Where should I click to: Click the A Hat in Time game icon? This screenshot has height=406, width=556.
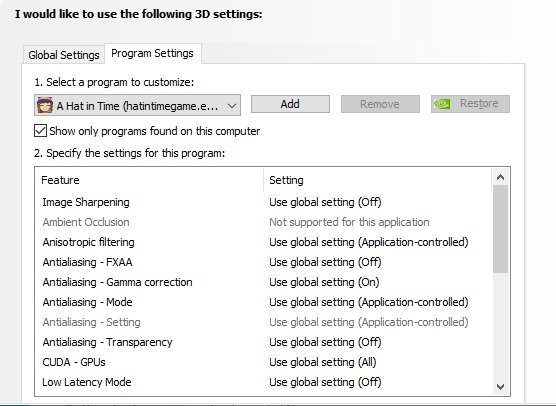pos(45,105)
